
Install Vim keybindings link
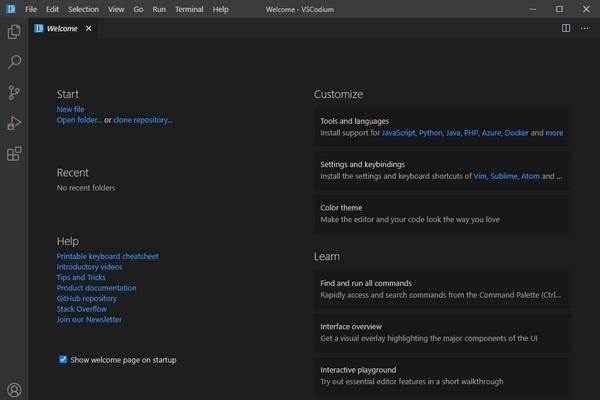480,176
